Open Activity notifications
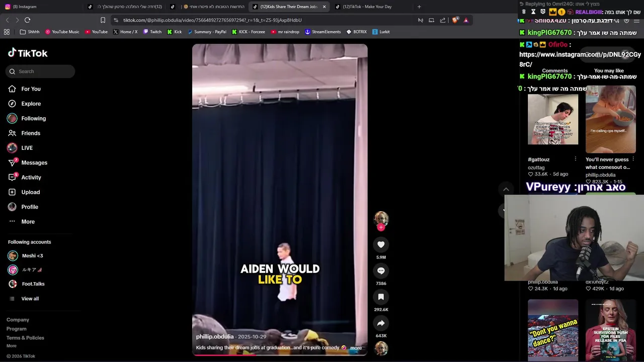Viewport: 644px width, 362px height. pyautogui.click(x=31, y=177)
